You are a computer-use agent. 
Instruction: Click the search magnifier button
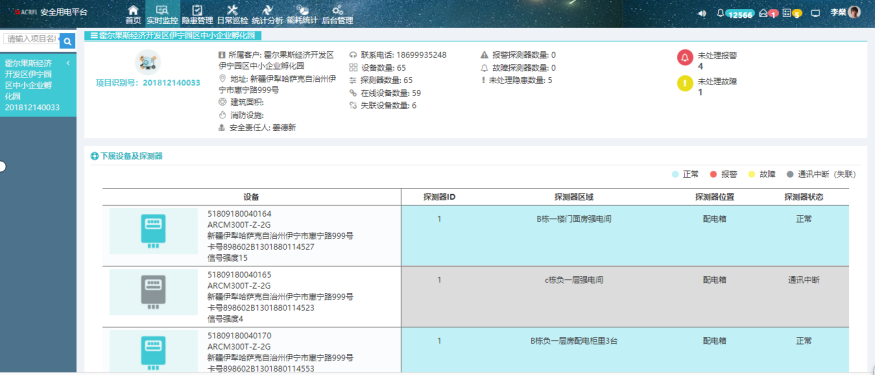(67, 41)
